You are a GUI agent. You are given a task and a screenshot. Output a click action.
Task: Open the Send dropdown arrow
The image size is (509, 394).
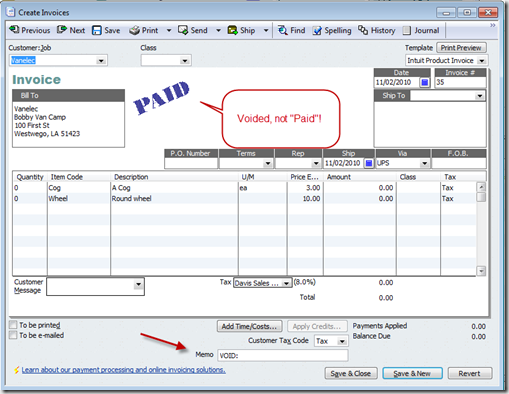[218, 31]
